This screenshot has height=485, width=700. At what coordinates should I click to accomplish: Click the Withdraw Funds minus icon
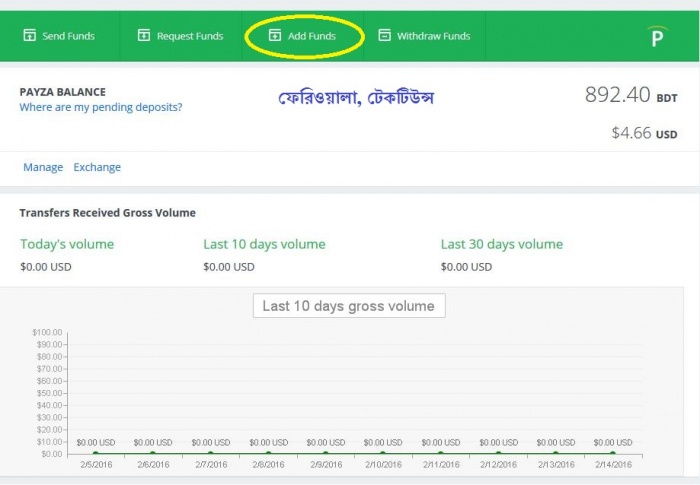click(x=384, y=35)
